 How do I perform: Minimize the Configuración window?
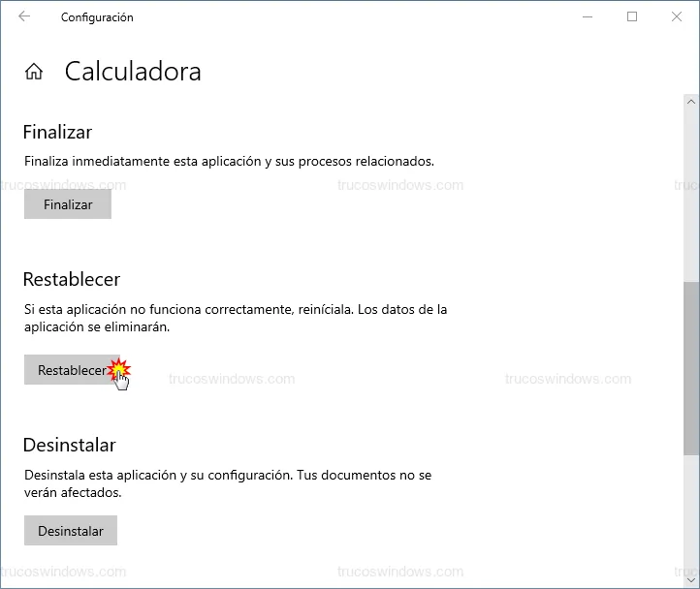(x=588, y=16)
